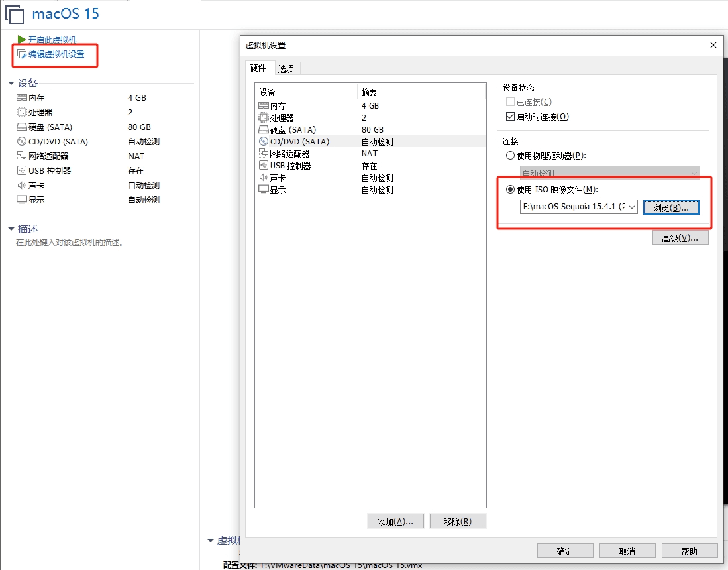This screenshot has height=570, width=728.
Task: Click the 显示 icon in settings dialog list
Action: [x=264, y=189]
